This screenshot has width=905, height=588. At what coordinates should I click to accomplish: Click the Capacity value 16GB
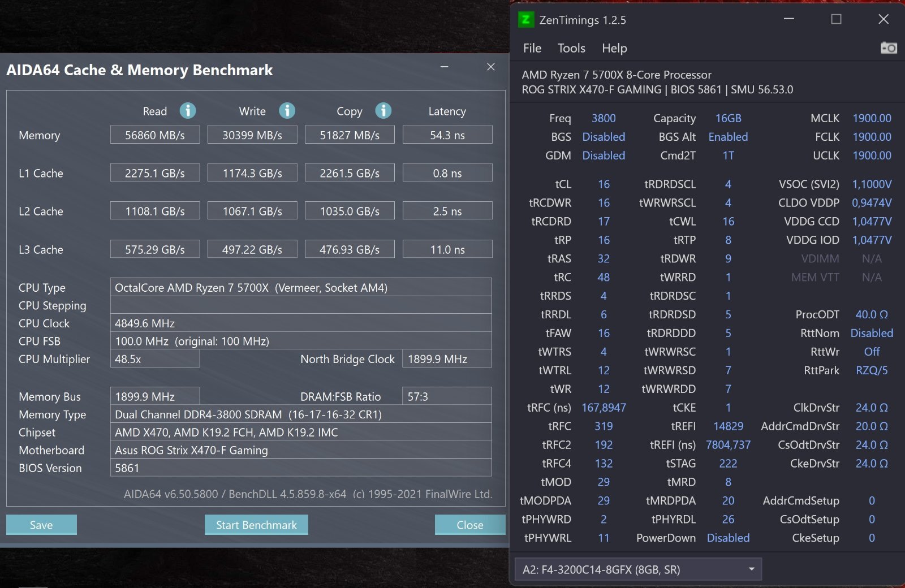click(x=728, y=118)
